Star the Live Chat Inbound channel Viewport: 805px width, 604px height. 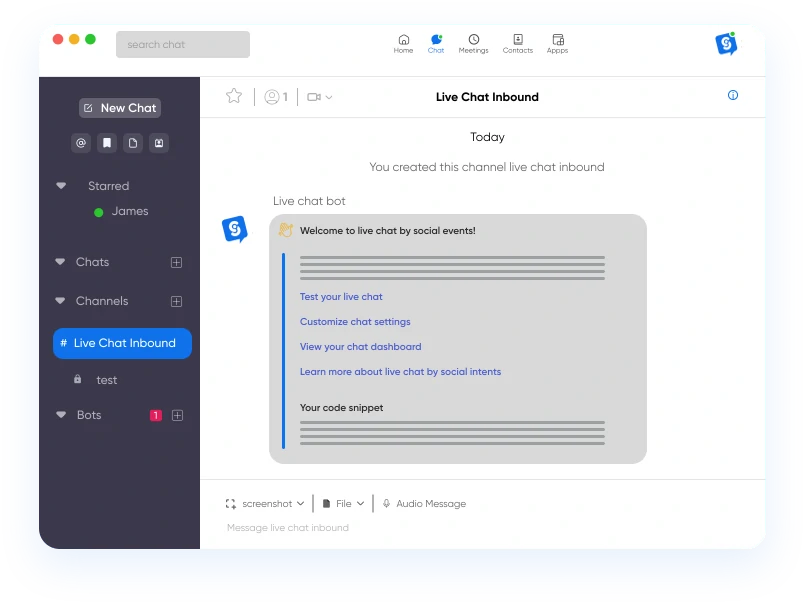coord(234,95)
